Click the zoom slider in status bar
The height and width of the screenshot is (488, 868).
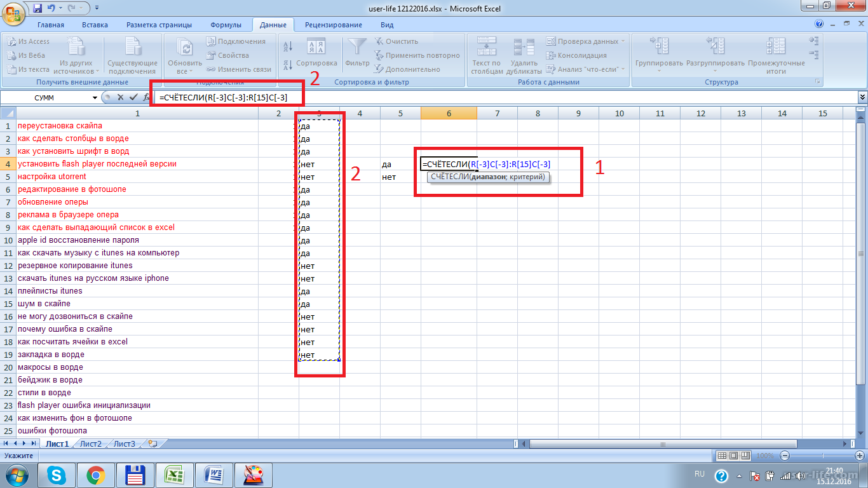point(822,456)
